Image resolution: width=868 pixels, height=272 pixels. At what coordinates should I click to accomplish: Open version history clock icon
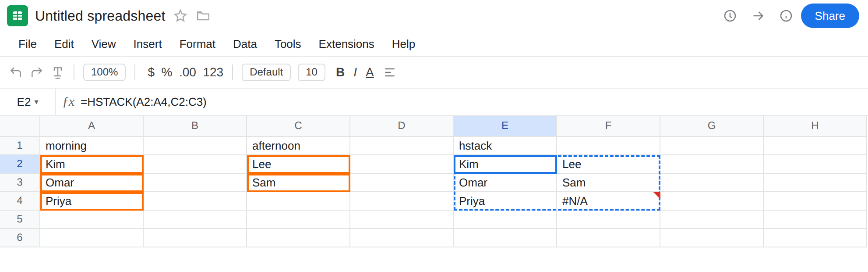click(x=730, y=16)
